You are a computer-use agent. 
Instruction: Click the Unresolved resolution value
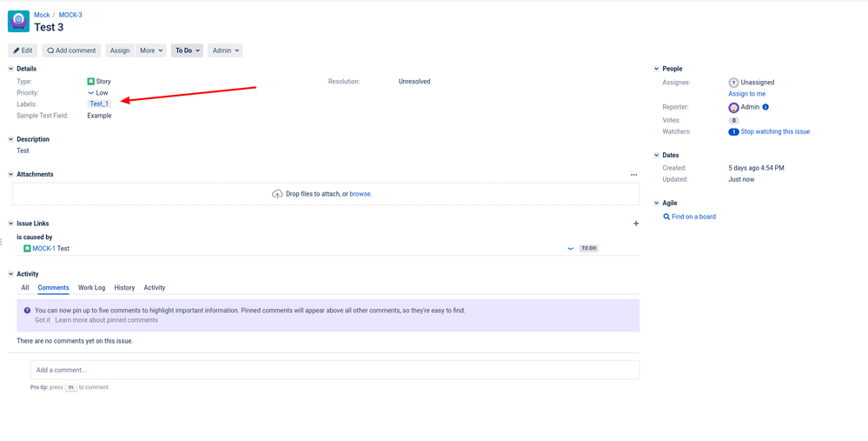(x=414, y=82)
